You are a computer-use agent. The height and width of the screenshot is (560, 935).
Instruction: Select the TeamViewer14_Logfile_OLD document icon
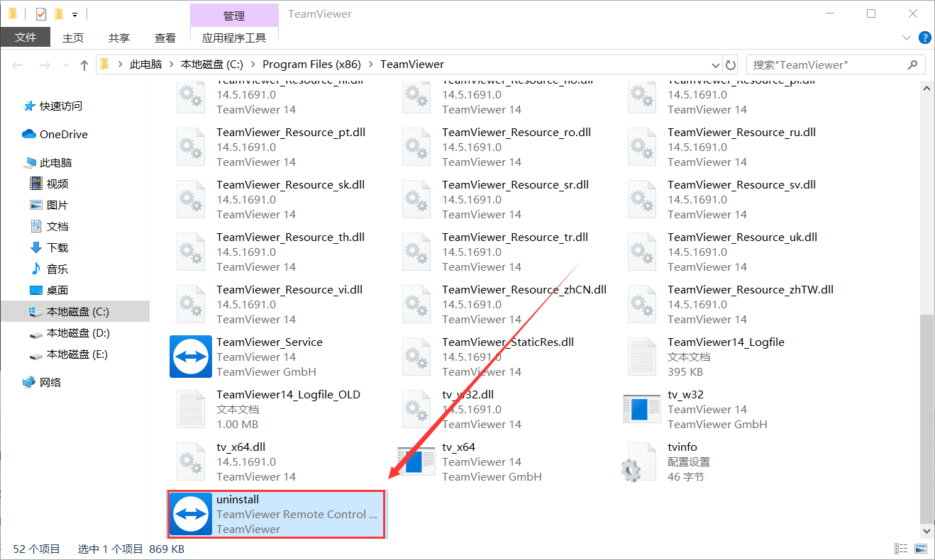pyautogui.click(x=191, y=409)
